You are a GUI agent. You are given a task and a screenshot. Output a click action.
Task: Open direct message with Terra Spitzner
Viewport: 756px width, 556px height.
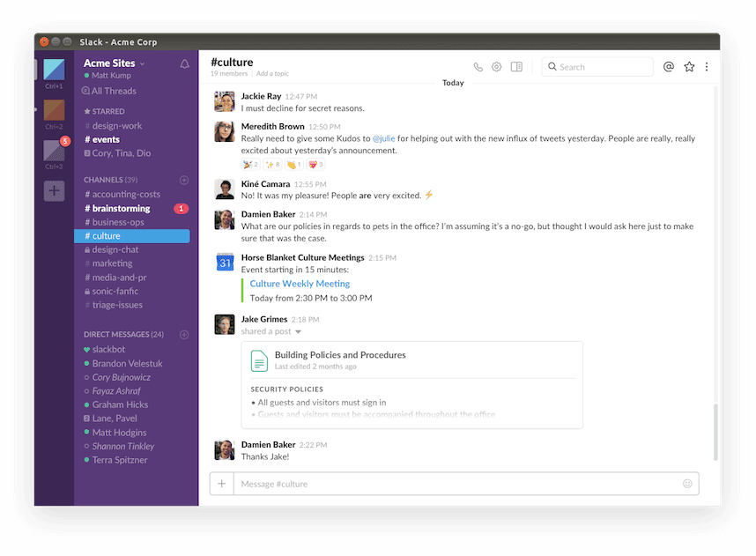tap(115, 460)
